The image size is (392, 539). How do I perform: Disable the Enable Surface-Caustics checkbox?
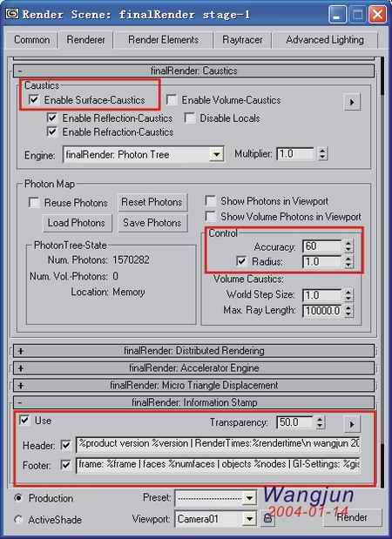[34, 99]
